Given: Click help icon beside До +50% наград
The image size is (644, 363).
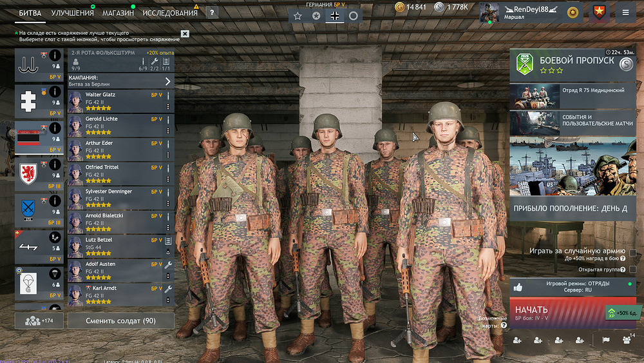Looking at the screenshot, I should pos(623,259).
